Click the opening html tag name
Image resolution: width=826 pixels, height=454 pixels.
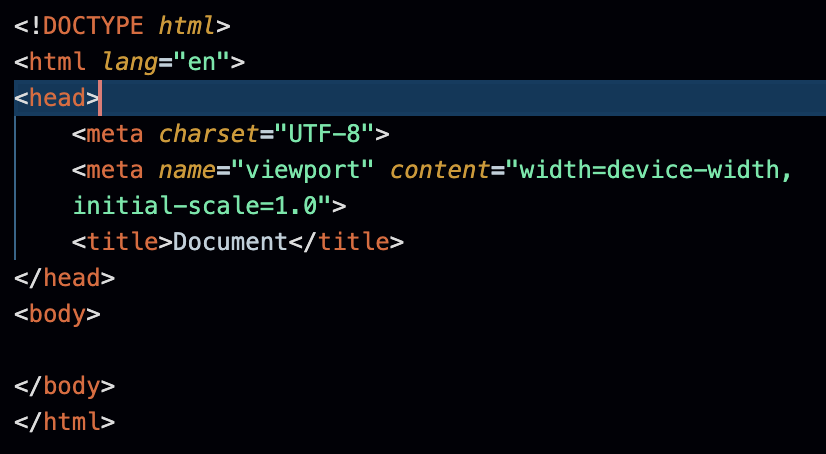coord(57,62)
